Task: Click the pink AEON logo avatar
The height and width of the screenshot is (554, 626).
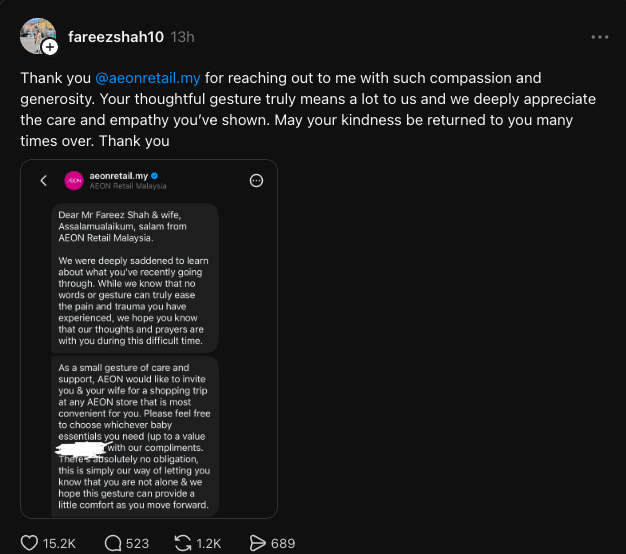Action: [x=74, y=181]
